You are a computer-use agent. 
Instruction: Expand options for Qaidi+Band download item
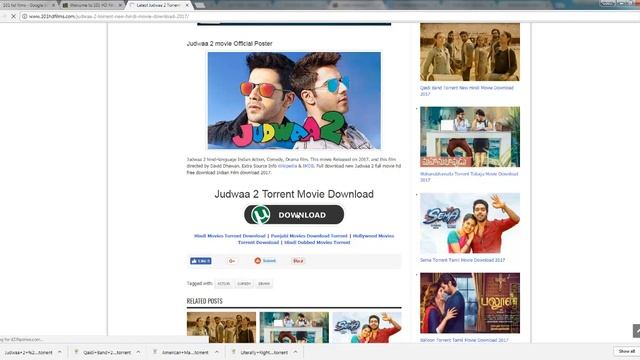138,352
